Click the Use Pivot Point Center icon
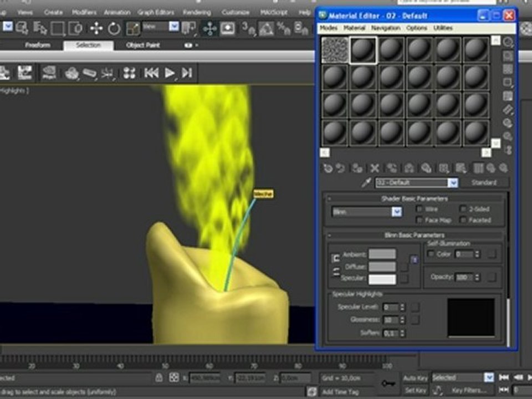532x399 pixels. click(189, 28)
